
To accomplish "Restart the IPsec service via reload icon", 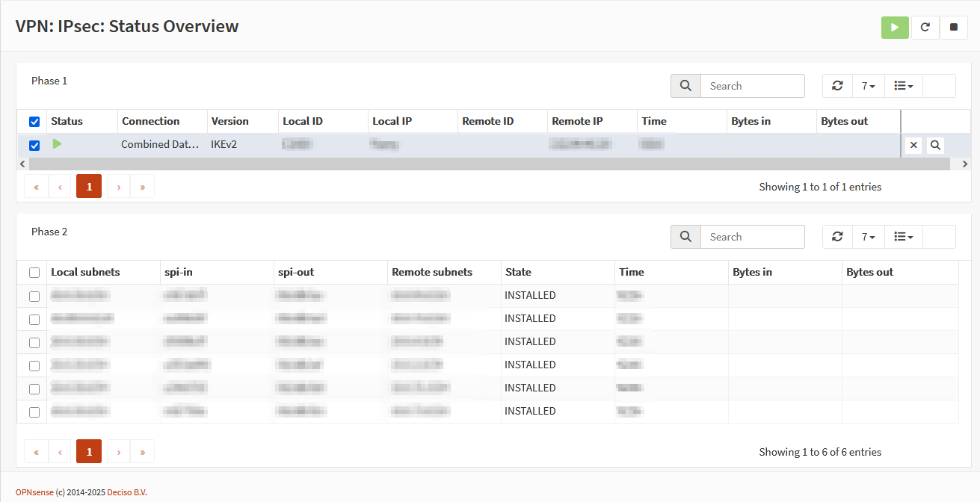I will tap(925, 28).
